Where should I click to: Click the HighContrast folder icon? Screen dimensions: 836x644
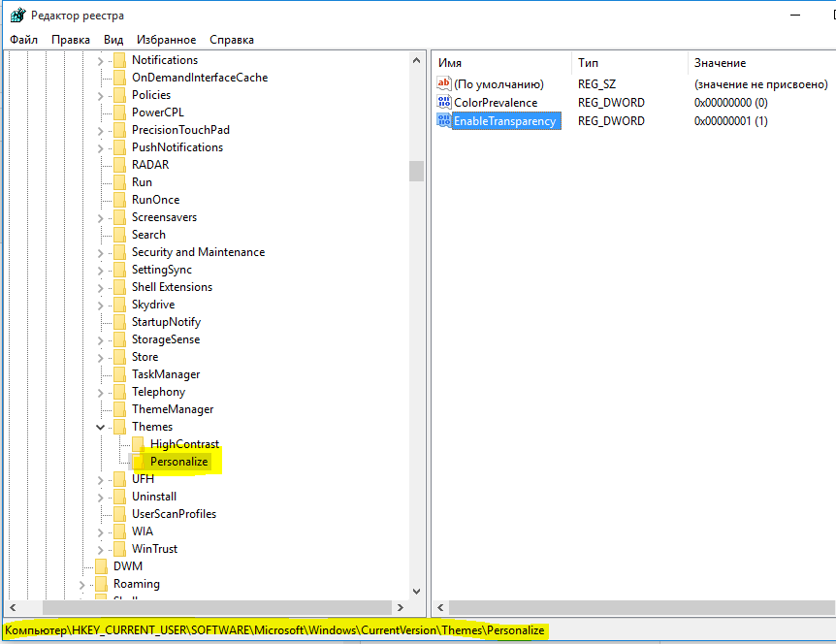coord(138,444)
